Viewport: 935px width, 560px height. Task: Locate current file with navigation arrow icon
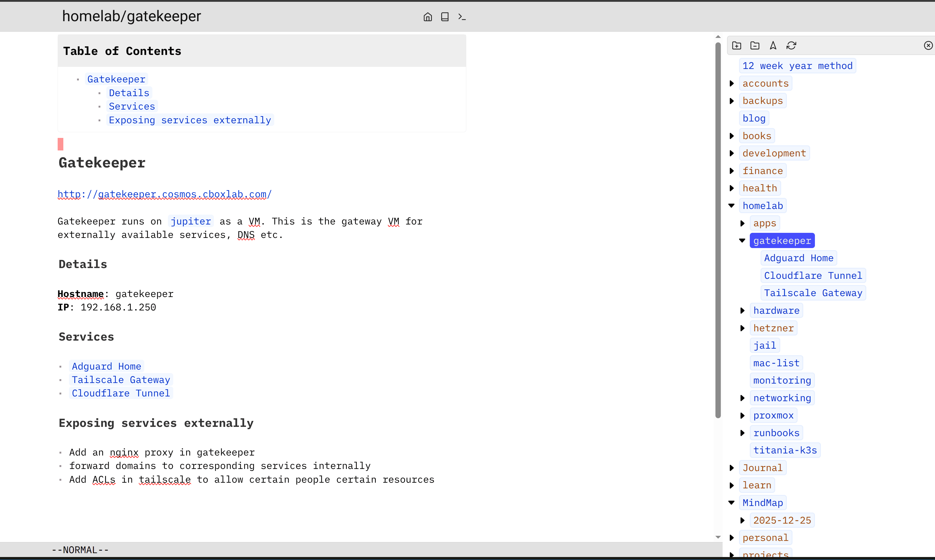pyautogui.click(x=773, y=45)
